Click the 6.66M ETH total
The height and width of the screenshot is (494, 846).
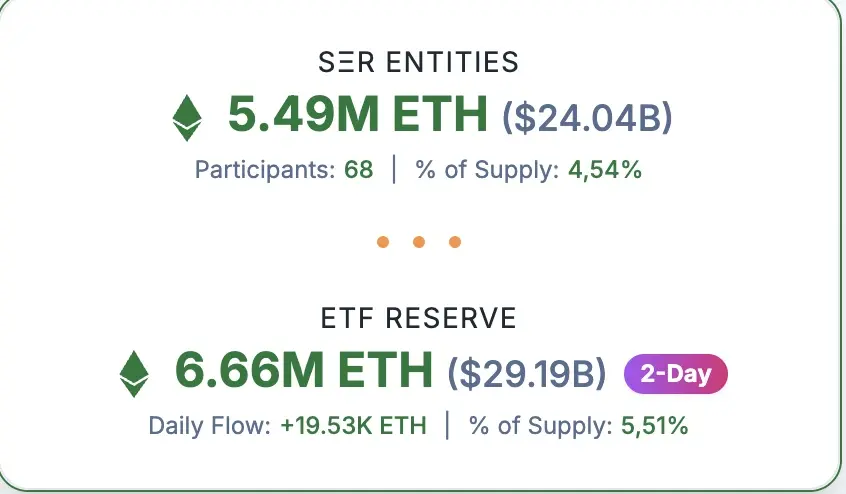(x=304, y=372)
